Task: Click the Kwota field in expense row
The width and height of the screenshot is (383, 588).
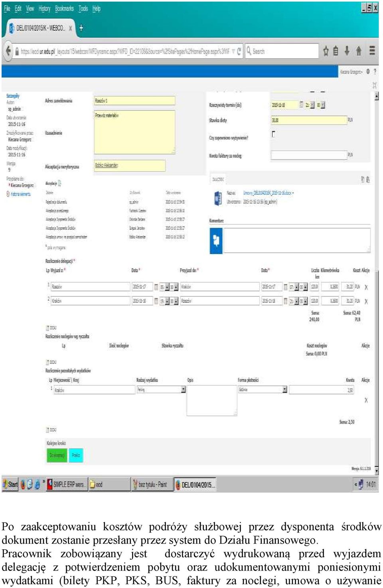Action: 322,390
